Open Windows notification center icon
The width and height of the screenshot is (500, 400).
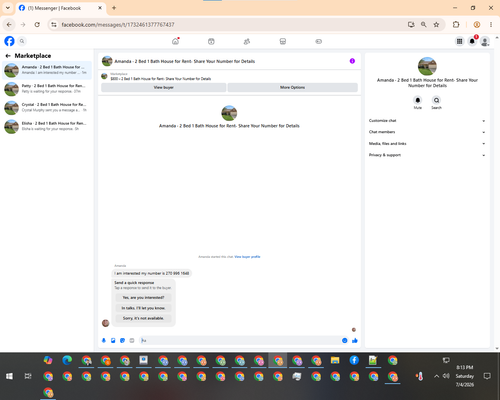click(487, 376)
